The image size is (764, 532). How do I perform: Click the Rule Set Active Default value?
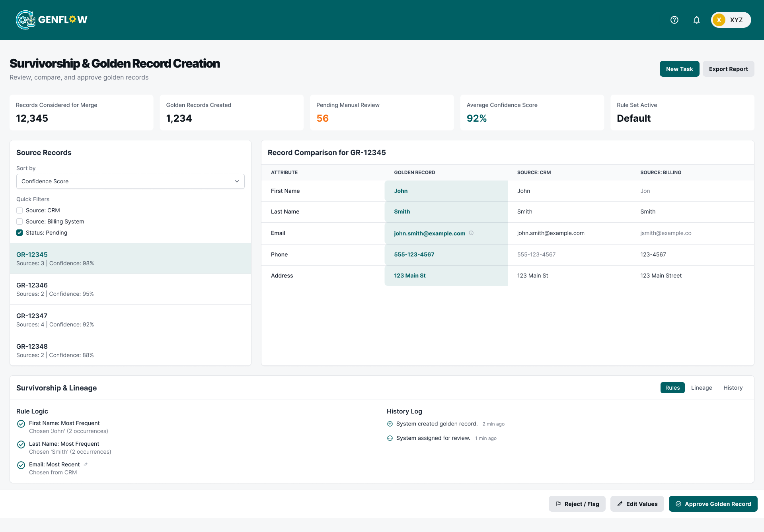click(x=634, y=118)
